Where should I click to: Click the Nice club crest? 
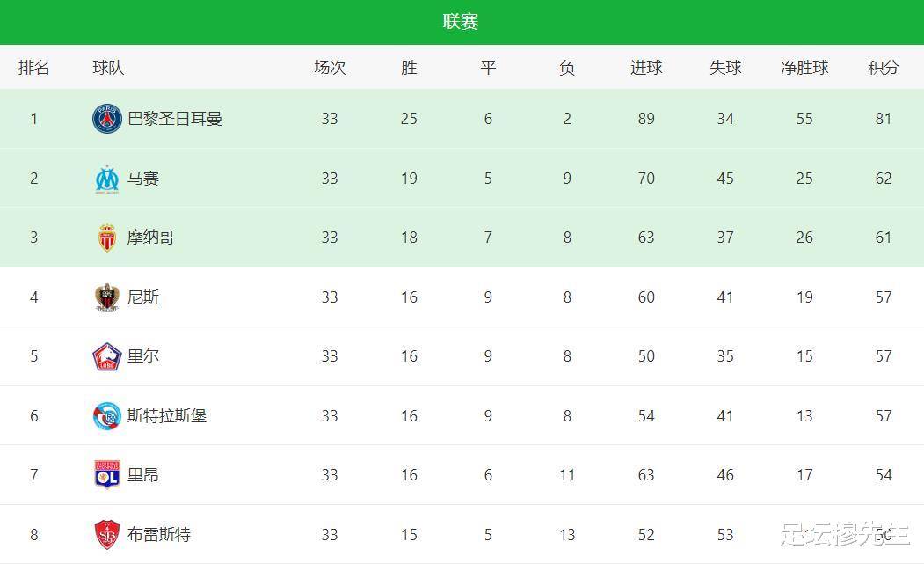(x=106, y=297)
